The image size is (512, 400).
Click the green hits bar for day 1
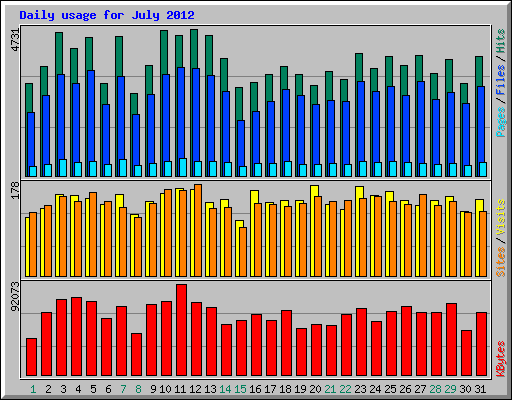(29, 97)
